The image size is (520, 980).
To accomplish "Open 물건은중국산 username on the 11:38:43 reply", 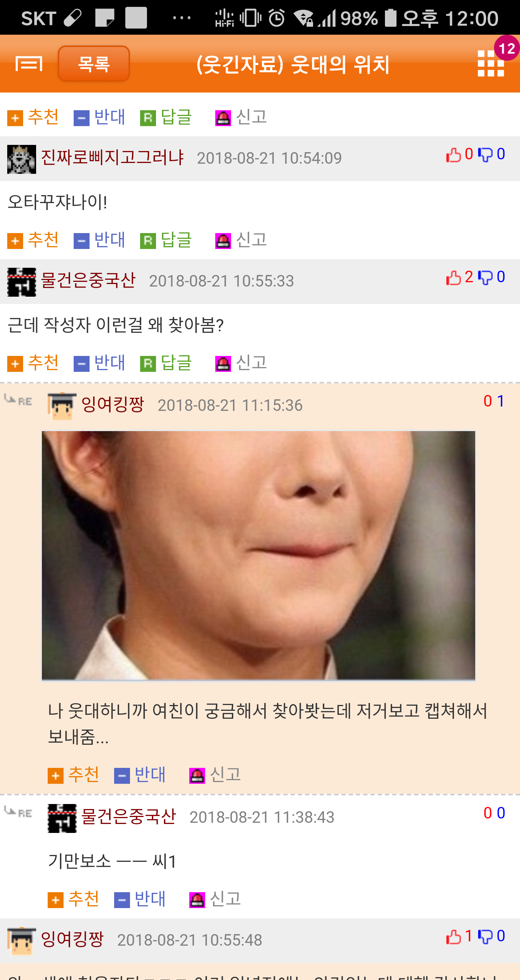I will [129, 816].
